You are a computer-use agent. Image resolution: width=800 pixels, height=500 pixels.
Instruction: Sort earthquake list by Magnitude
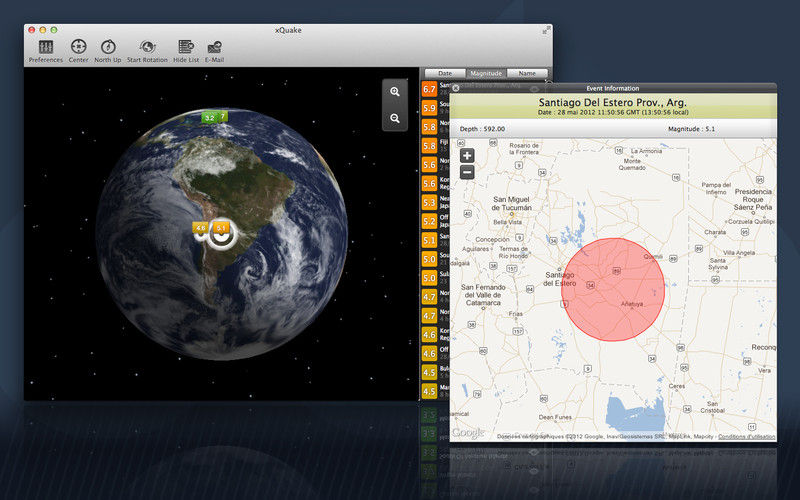click(486, 73)
